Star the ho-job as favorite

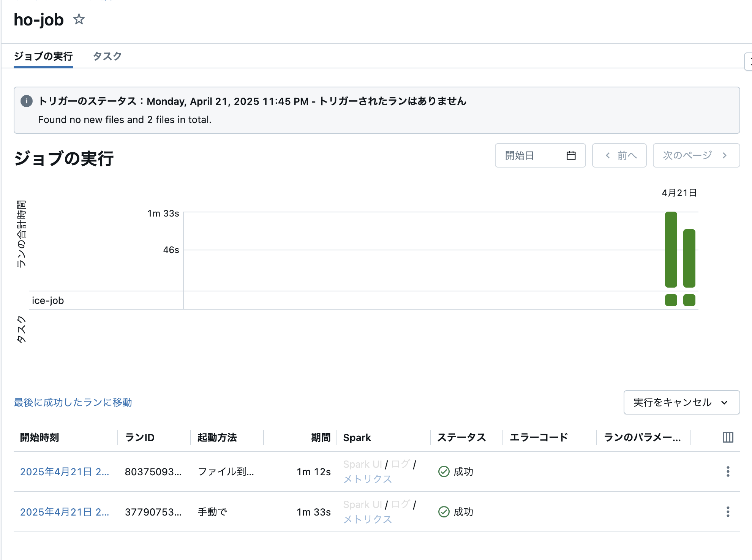coord(79,19)
